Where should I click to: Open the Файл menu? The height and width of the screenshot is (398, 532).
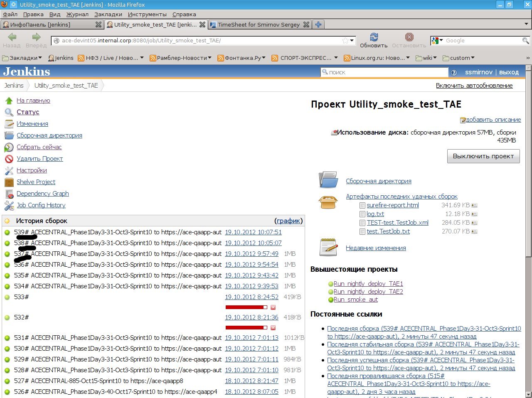[10, 14]
